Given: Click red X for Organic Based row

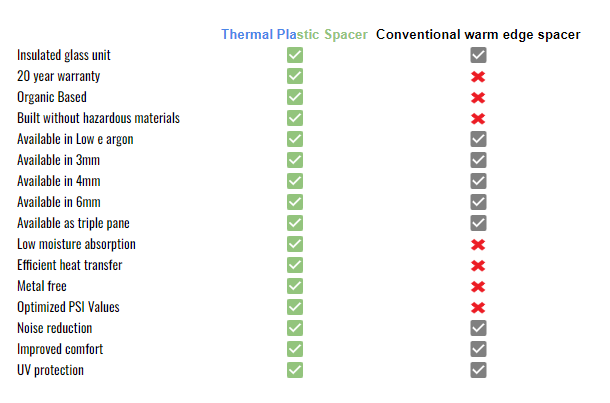Looking at the screenshot, I should tap(478, 97).
